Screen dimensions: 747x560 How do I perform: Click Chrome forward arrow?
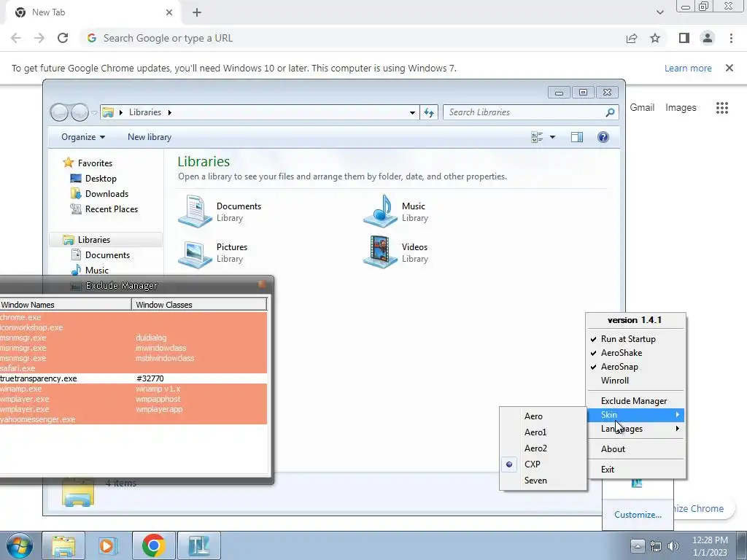coord(39,38)
